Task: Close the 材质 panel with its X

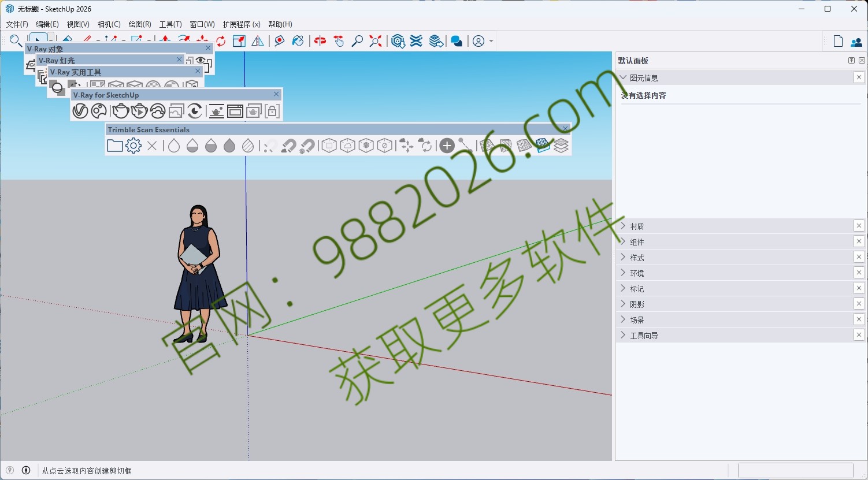Action: click(859, 226)
